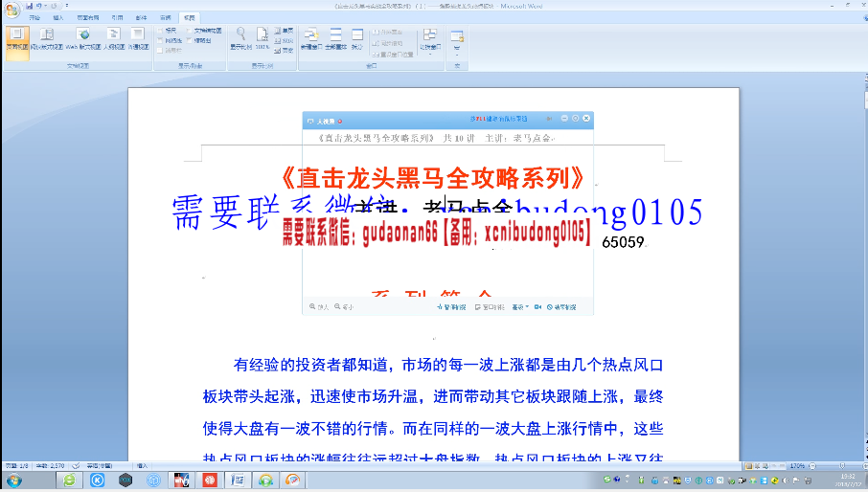Open Customize Quick Access Toolbar dropdown
Screen dimensions: 868x492
(x=67, y=6)
